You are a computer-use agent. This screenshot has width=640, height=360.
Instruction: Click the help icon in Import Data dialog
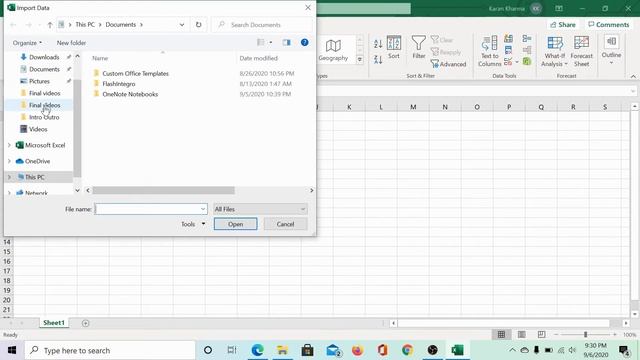[304, 42]
